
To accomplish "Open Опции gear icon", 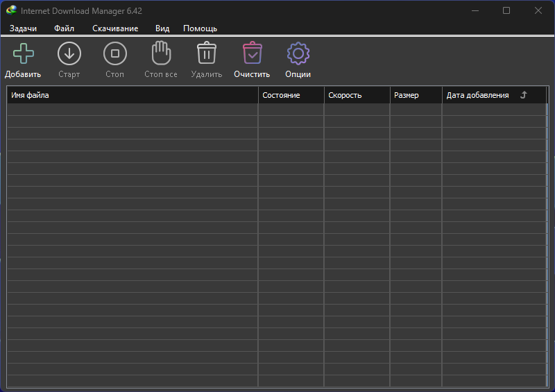I will tap(298, 53).
